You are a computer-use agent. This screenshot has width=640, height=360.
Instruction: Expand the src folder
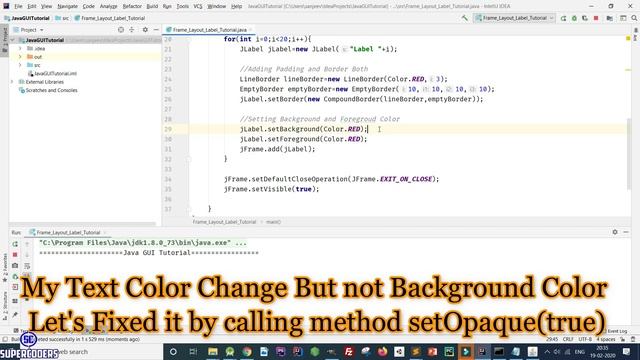[x=20, y=65]
